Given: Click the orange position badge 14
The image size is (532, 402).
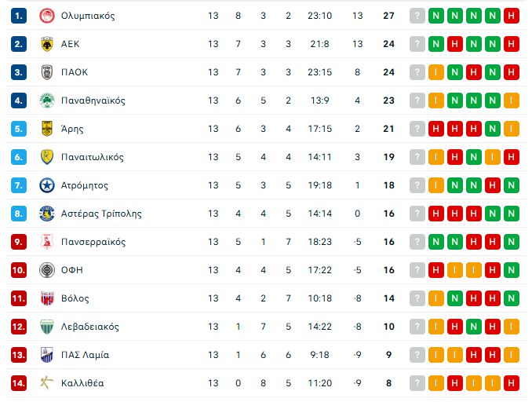Looking at the screenshot, I should (20, 383).
